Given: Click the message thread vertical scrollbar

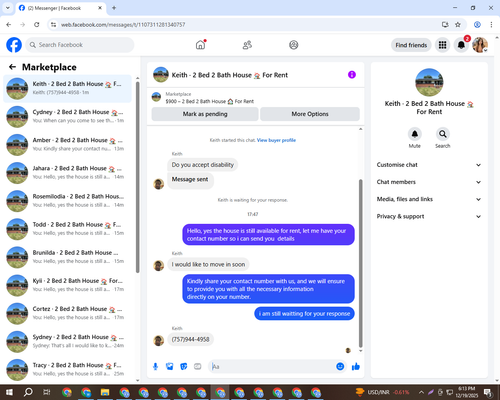Looking at the screenshot, I should coord(360,263).
